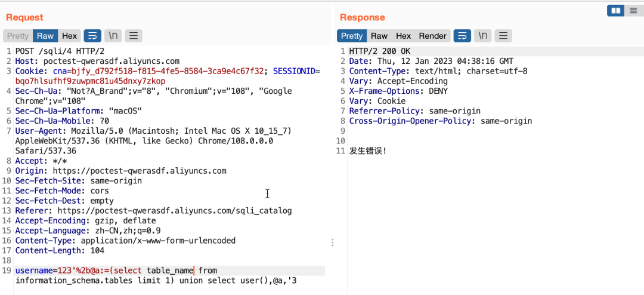Image resolution: width=644 pixels, height=295 pixels.
Task: Click the username parameter payload line
Action: 116,271
